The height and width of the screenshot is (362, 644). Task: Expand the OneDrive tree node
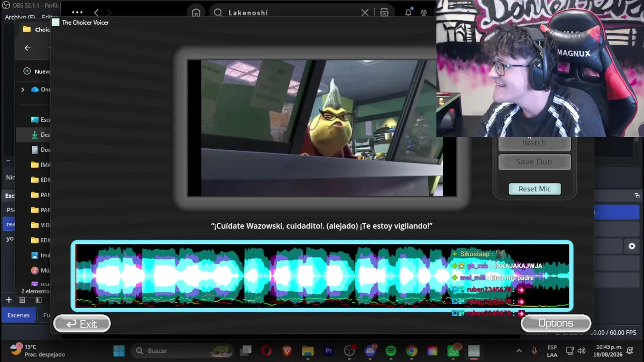point(23,89)
